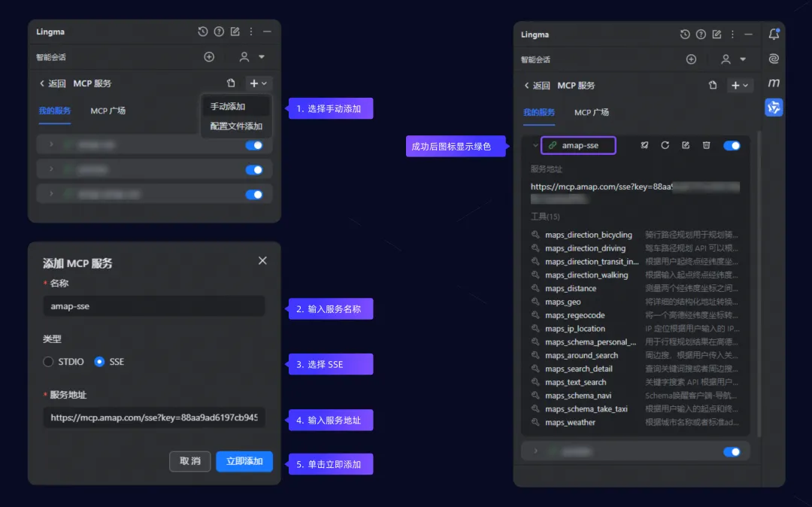Click the user account icon in right panel
This screenshot has width=812, height=507.
726,59
